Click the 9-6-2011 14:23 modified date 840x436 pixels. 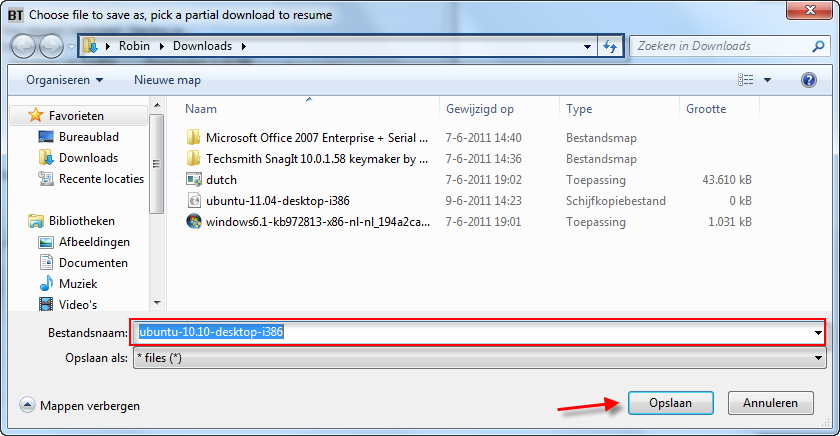483,201
